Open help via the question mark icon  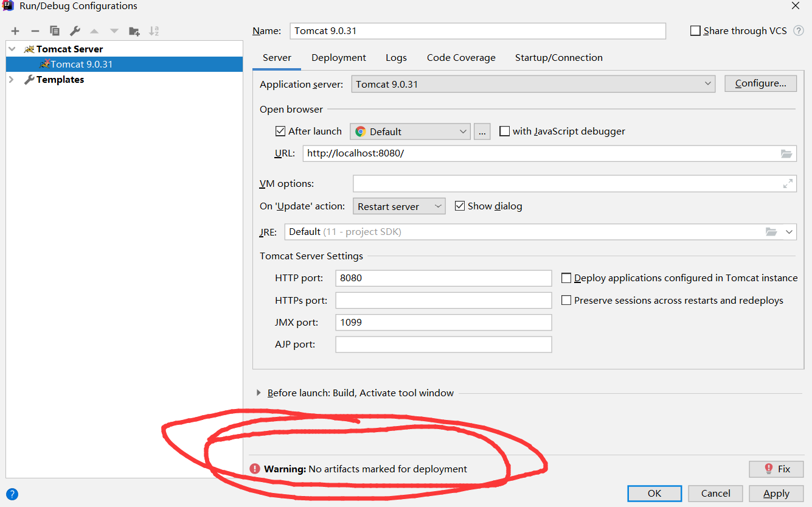click(x=12, y=494)
